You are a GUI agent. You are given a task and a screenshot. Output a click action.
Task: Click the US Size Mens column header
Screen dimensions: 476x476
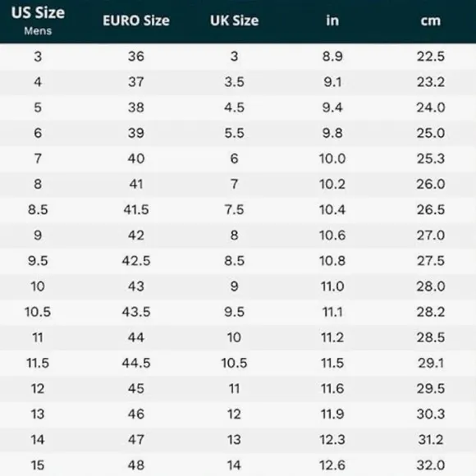38,21
